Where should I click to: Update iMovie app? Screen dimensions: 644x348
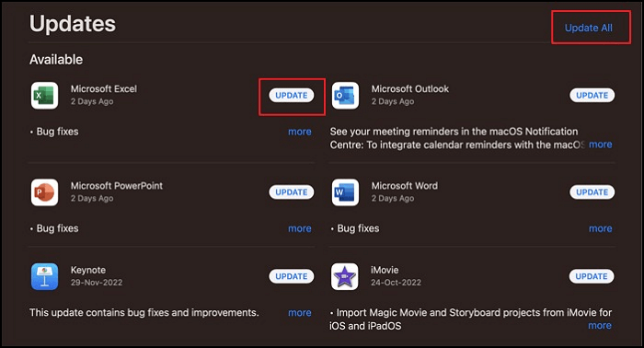click(592, 276)
